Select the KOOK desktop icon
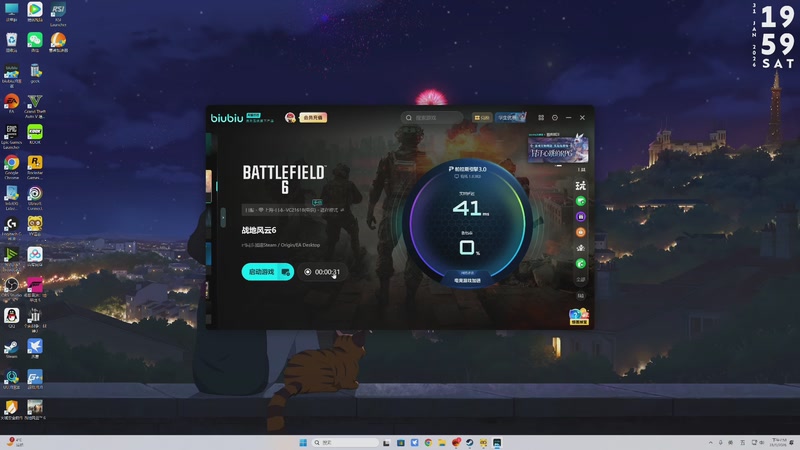 (x=35, y=134)
